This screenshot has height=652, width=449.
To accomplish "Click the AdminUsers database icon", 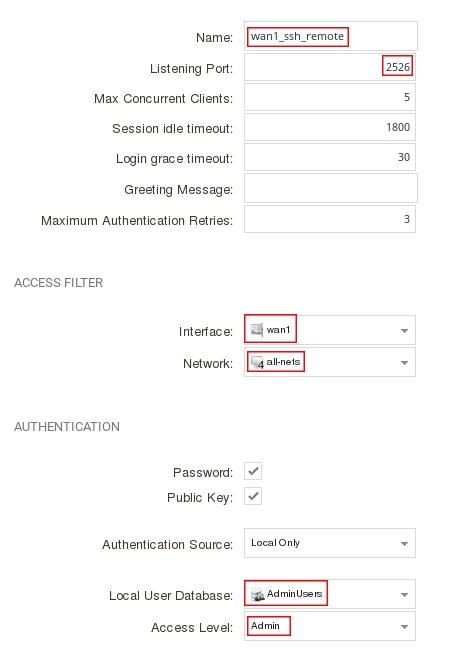I will [x=258, y=594].
